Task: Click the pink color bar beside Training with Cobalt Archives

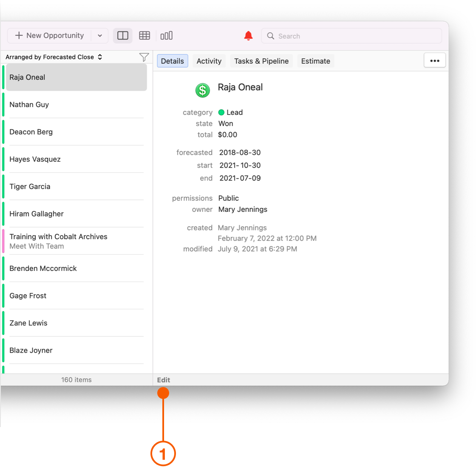Action: point(3,241)
